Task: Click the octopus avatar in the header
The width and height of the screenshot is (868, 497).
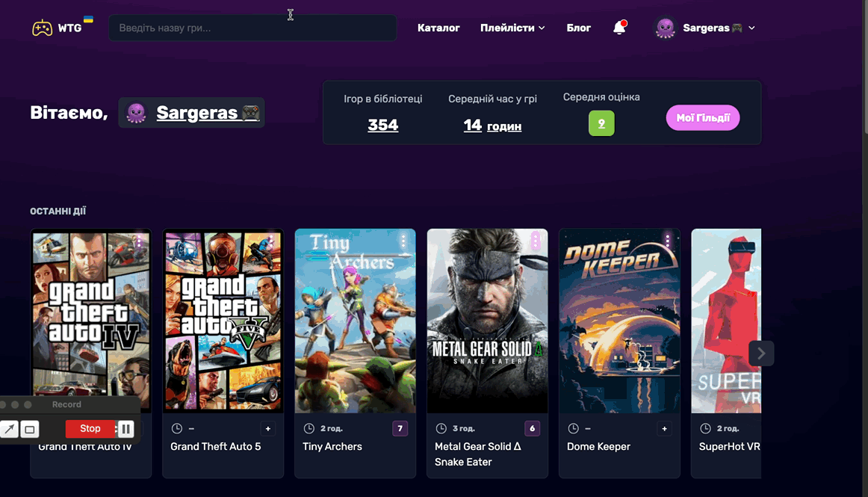Action: tap(665, 28)
